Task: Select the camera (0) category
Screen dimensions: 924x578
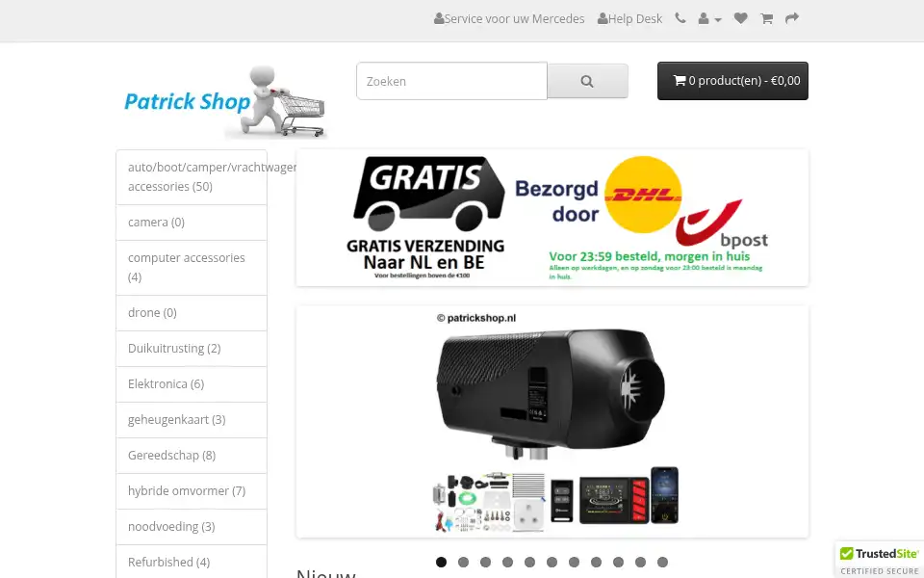Action: (192, 223)
